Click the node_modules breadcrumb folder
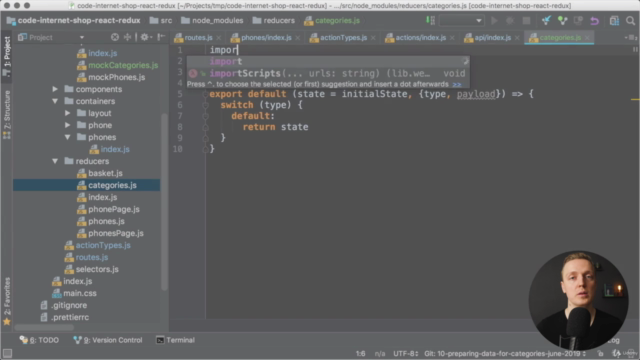The image size is (640, 360). (212, 20)
